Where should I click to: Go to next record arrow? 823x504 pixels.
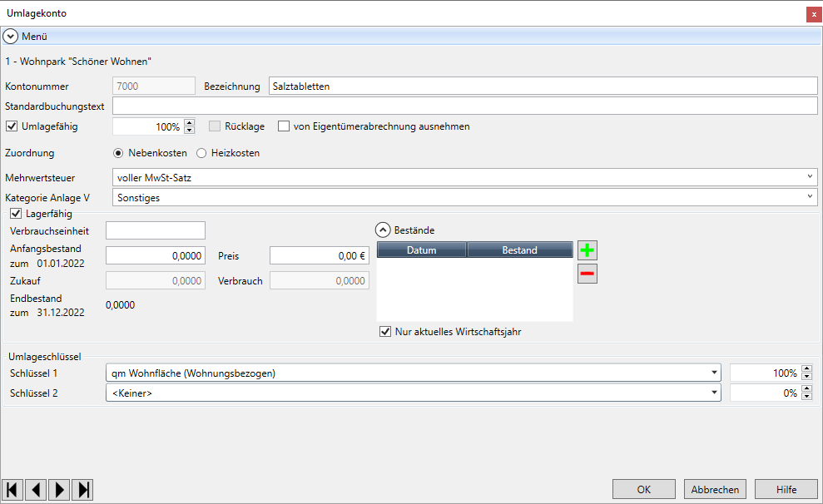[x=59, y=489]
